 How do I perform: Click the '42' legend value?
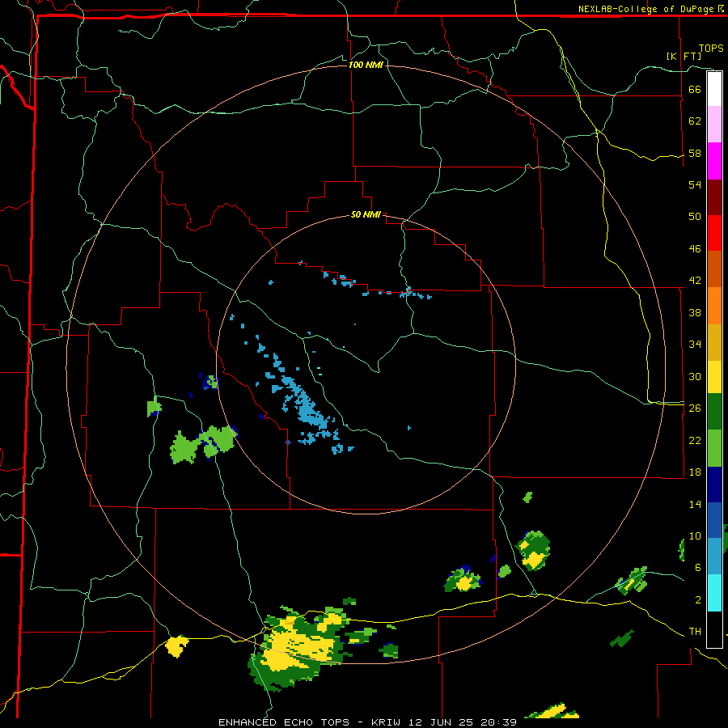tap(695, 281)
